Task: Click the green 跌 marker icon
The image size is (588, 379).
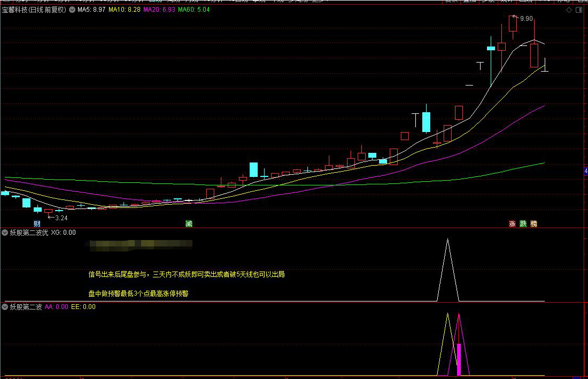Action: 523,223
